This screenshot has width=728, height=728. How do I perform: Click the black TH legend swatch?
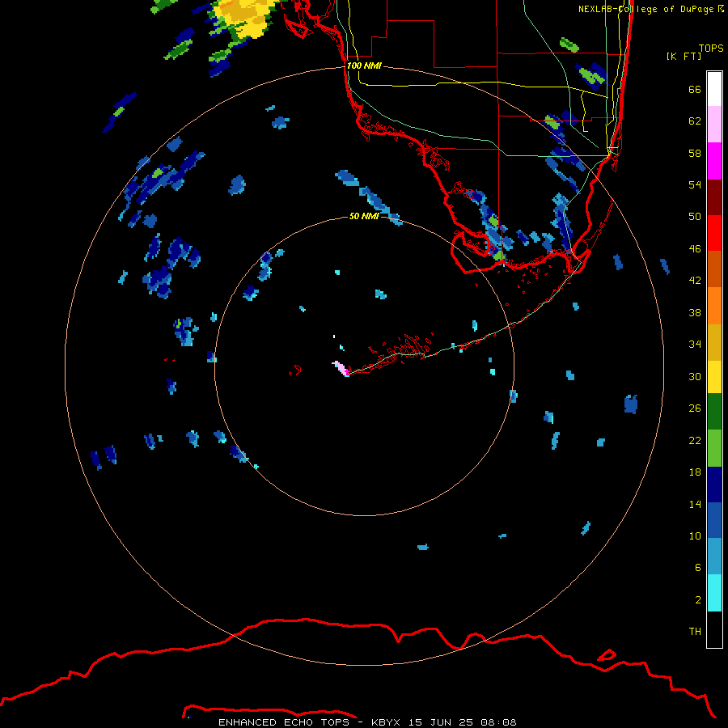[x=714, y=629]
